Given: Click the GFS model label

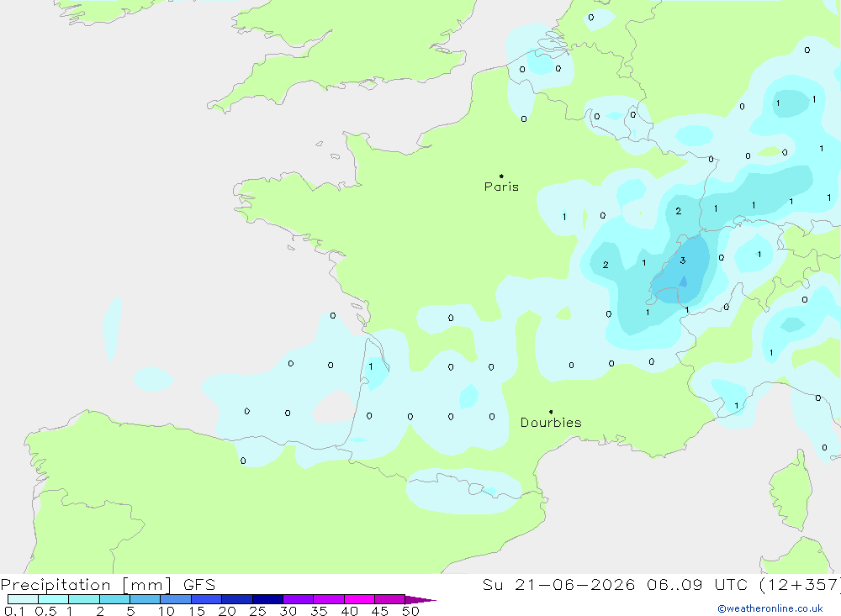Looking at the screenshot, I should coord(199,585).
